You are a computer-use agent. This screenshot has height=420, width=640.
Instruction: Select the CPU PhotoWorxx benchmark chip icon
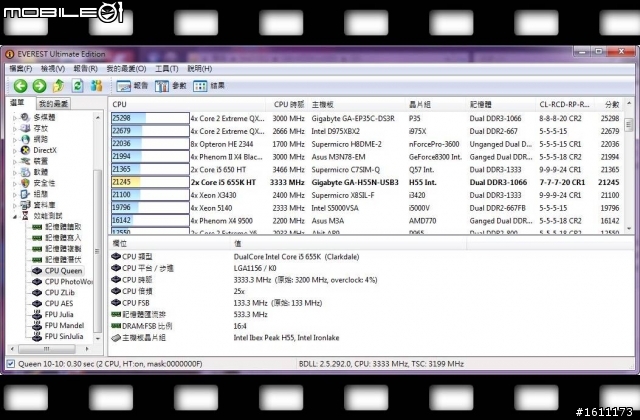coord(37,282)
